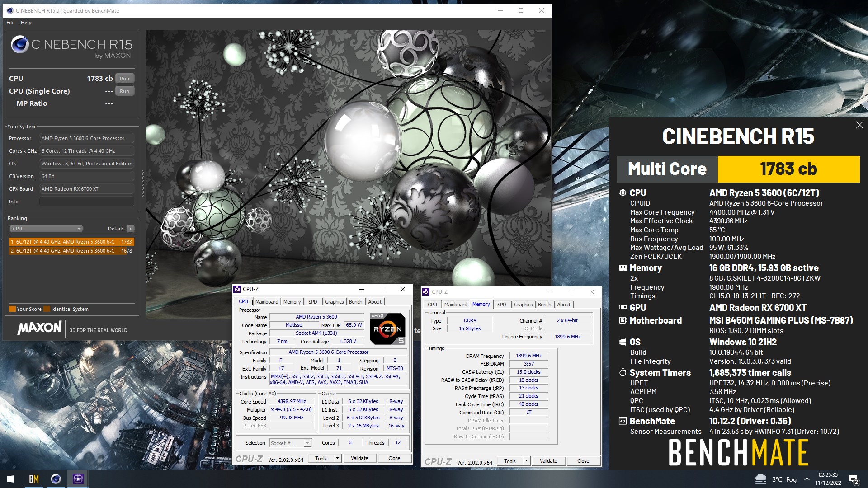868x488 pixels.
Task: Click the ranking Details arrow button
Action: tap(131, 229)
